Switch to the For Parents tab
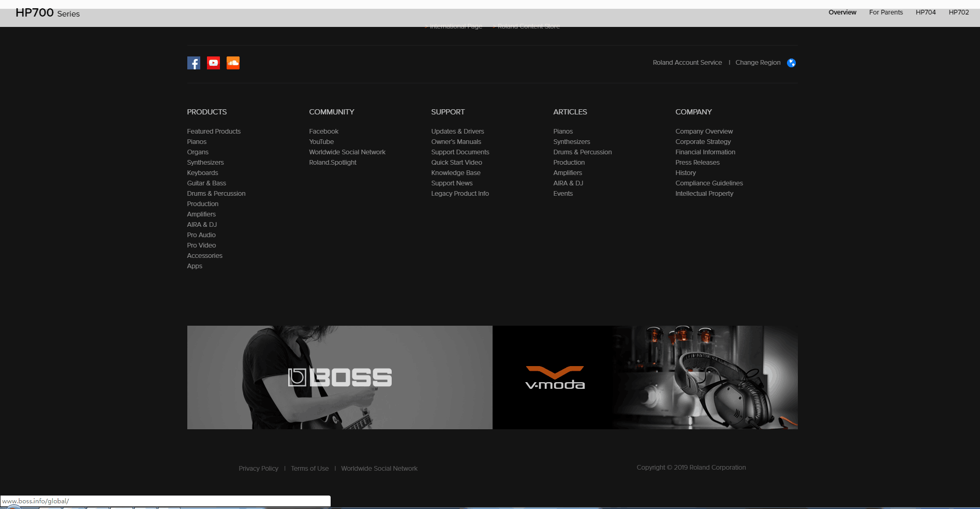 [x=886, y=12]
